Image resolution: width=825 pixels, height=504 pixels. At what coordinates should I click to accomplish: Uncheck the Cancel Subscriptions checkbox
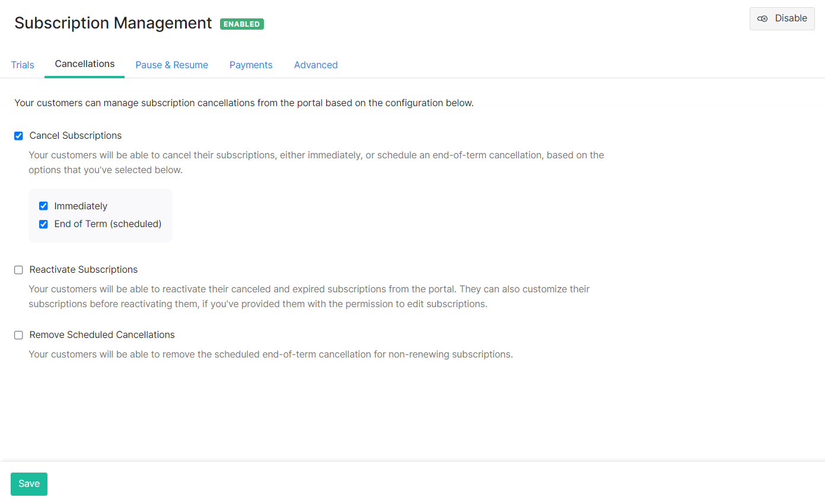[x=18, y=136]
